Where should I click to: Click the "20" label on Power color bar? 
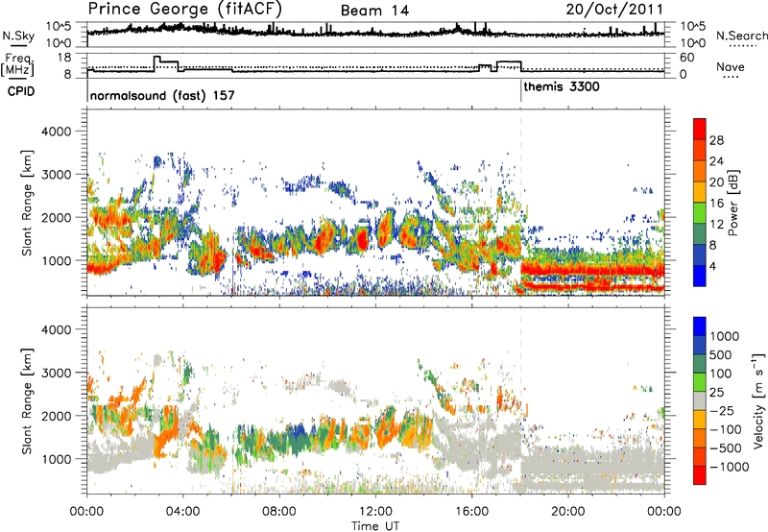716,182
